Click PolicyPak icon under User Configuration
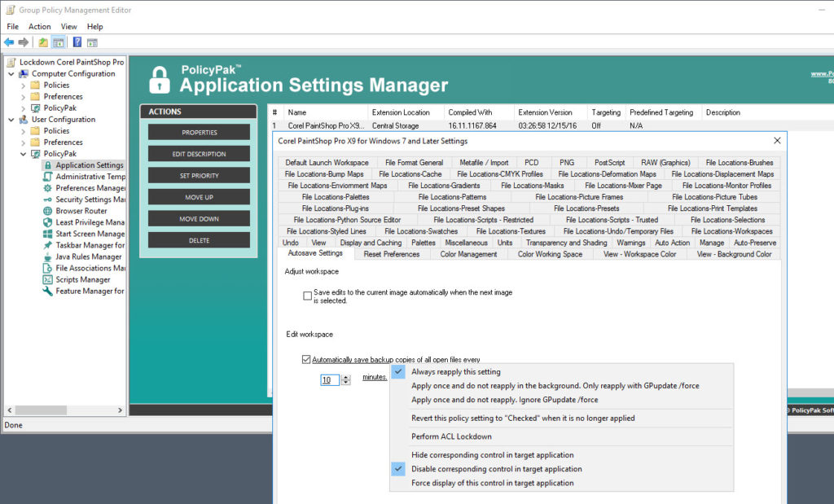Screen dimensions: 834x504 coord(36,154)
